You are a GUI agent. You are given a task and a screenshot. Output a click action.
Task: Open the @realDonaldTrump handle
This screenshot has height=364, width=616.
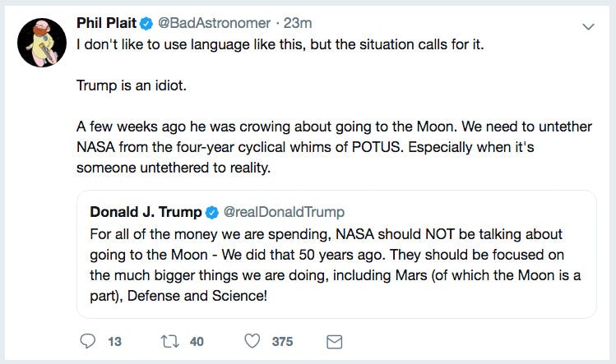pos(285,212)
